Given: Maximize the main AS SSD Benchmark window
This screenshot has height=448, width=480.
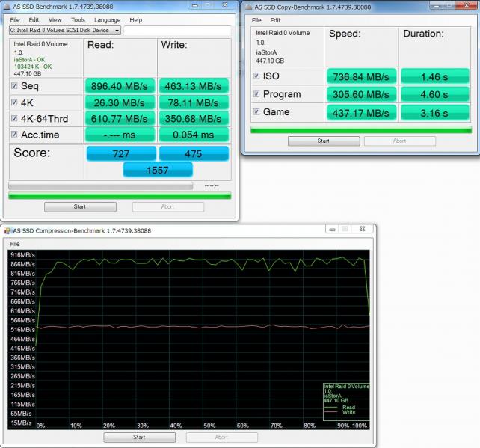Looking at the screenshot, I should point(209,5).
